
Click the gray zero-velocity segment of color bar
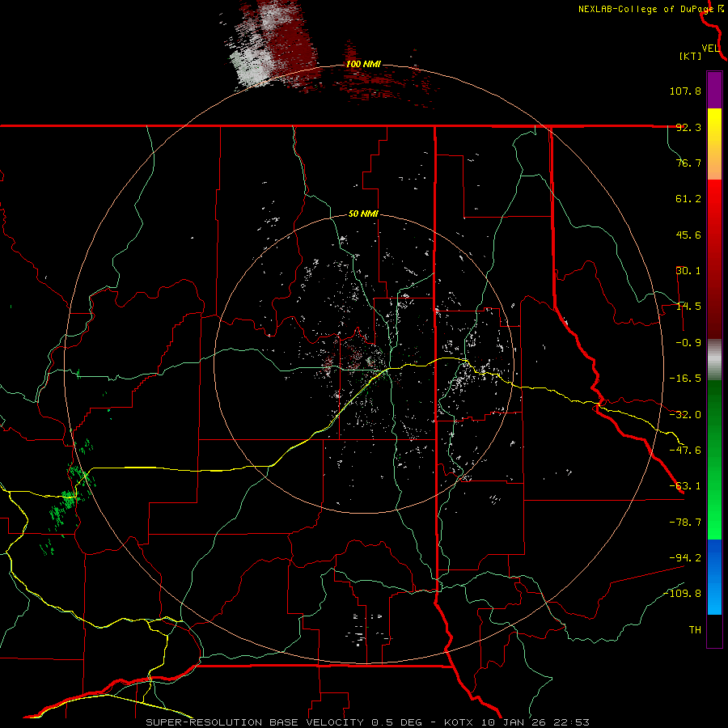[714, 360]
